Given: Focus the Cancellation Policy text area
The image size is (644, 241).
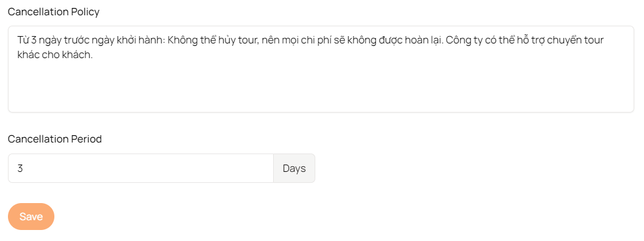Looking at the screenshot, I should click(321, 69).
